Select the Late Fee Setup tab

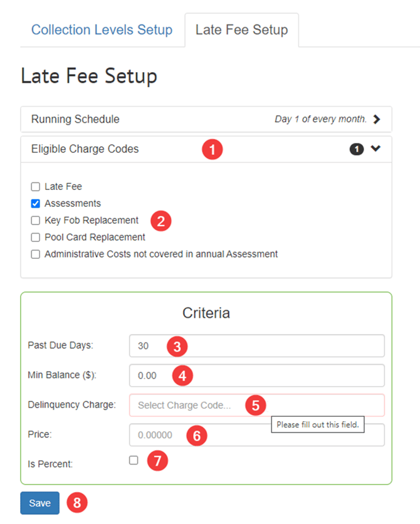[x=241, y=30]
